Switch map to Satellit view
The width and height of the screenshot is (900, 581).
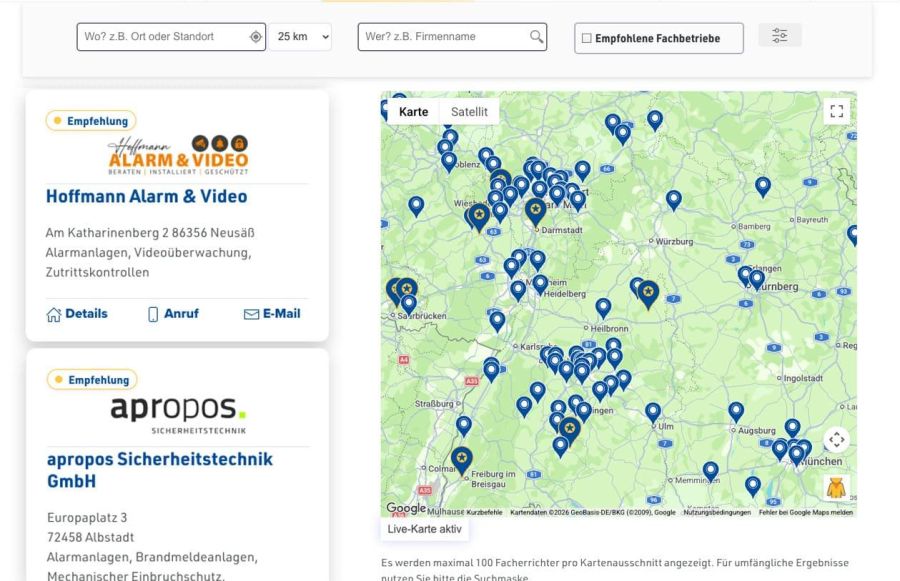coord(469,112)
